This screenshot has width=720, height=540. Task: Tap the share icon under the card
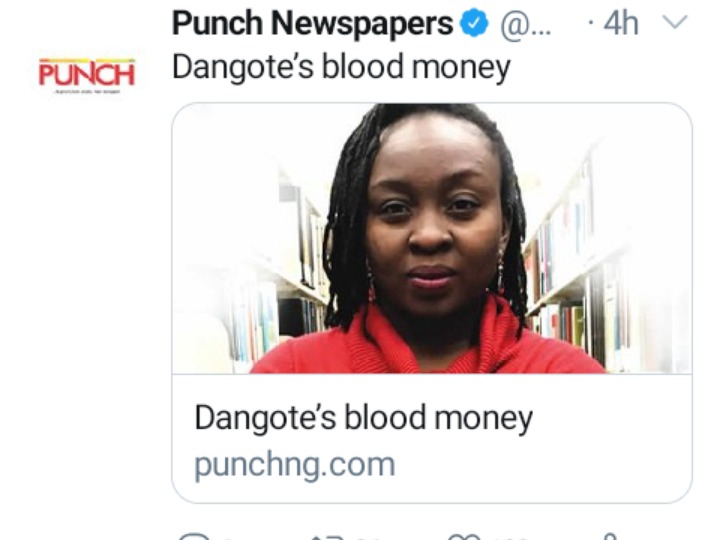609,536
